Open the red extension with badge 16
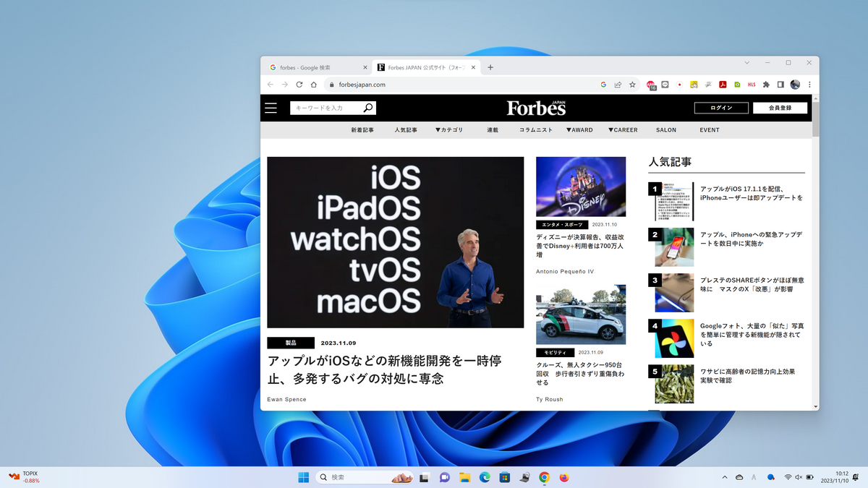The image size is (868, 488). (x=651, y=85)
